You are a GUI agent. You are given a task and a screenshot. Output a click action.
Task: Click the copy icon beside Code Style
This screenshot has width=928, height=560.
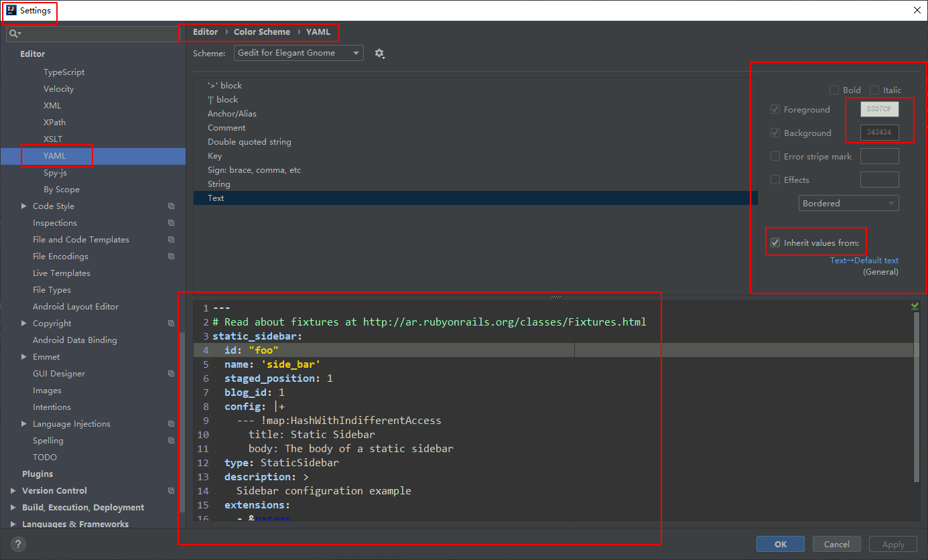172,206
